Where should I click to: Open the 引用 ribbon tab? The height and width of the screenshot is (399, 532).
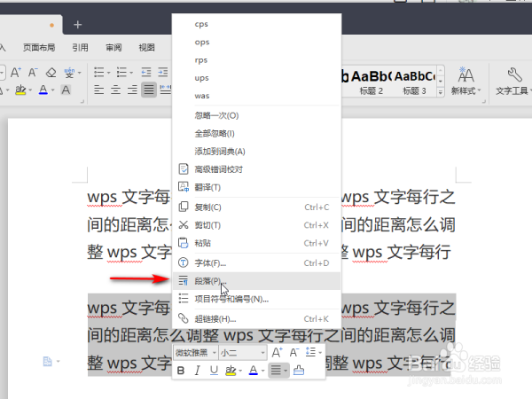80,48
